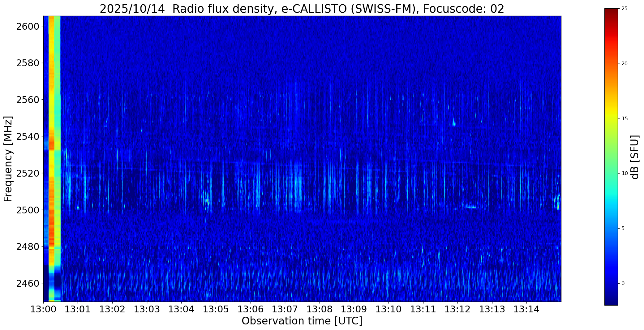Select the 2580 frequency tick label
The width and height of the screenshot is (644, 330).
(27, 63)
